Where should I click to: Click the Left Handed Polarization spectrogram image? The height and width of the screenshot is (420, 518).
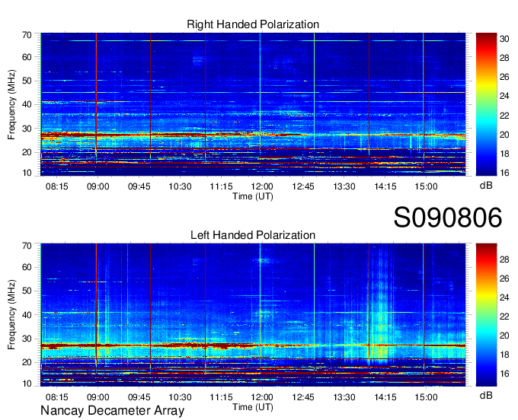[x=253, y=315]
